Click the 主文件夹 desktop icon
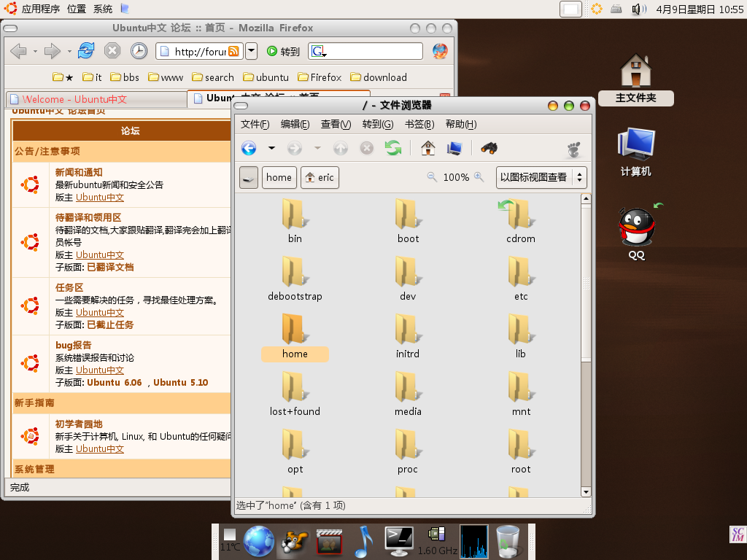The image size is (747, 560). tap(636, 79)
